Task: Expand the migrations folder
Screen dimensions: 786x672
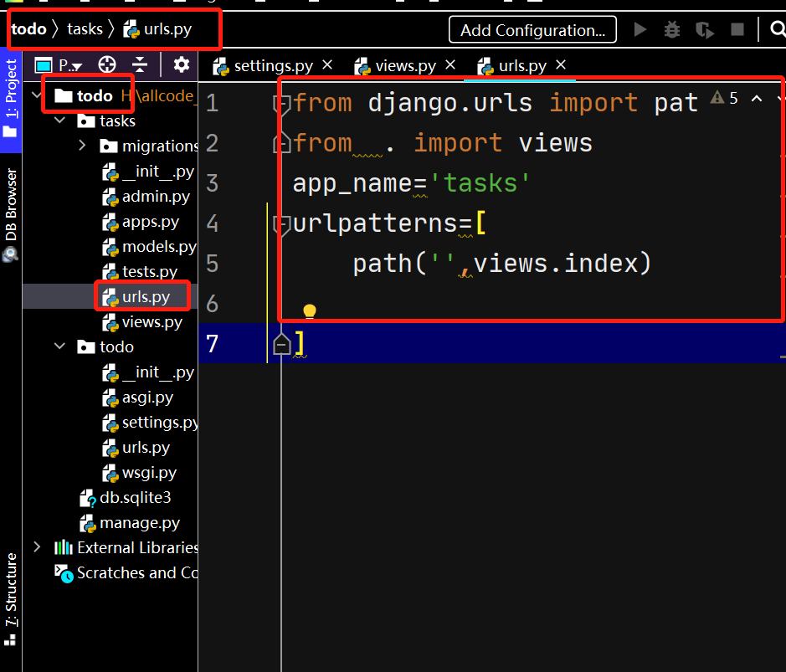Action: tap(82, 146)
